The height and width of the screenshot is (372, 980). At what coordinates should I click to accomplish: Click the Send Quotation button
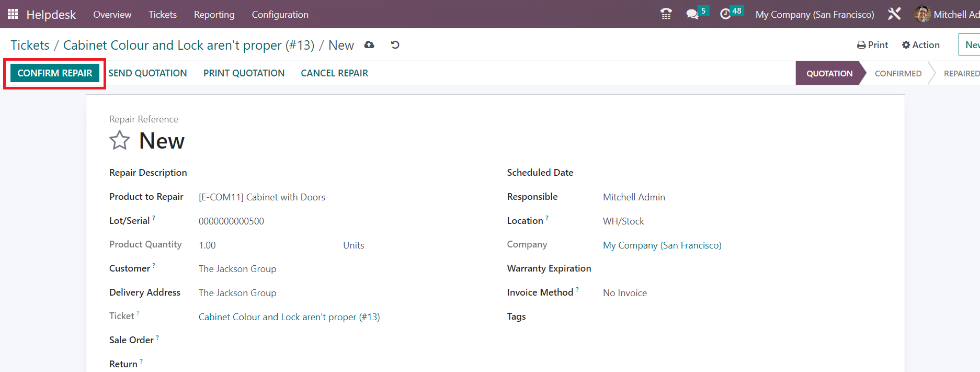pos(147,73)
